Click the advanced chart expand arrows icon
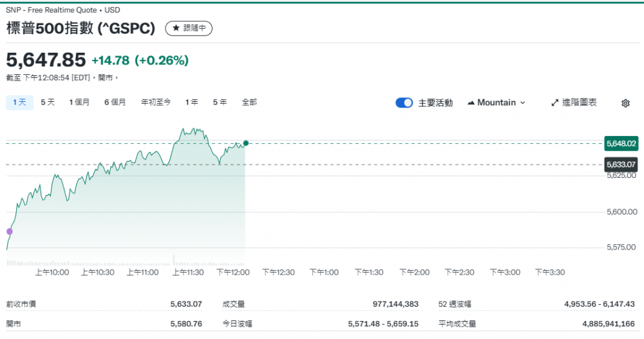Image resolution: width=644 pixels, height=339 pixels. pyautogui.click(x=554, y=102)
